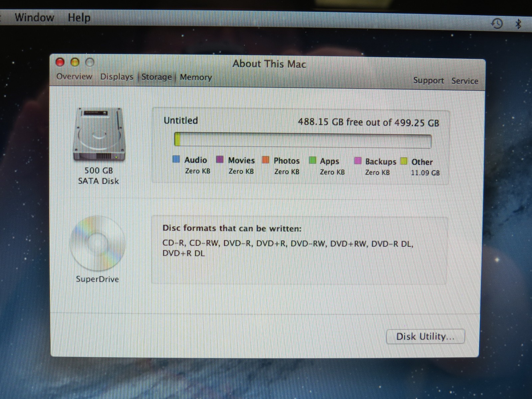The height and width of the screenshot is (399, 532).
Task: Click the Apps legend label
Action: point(330,161)
